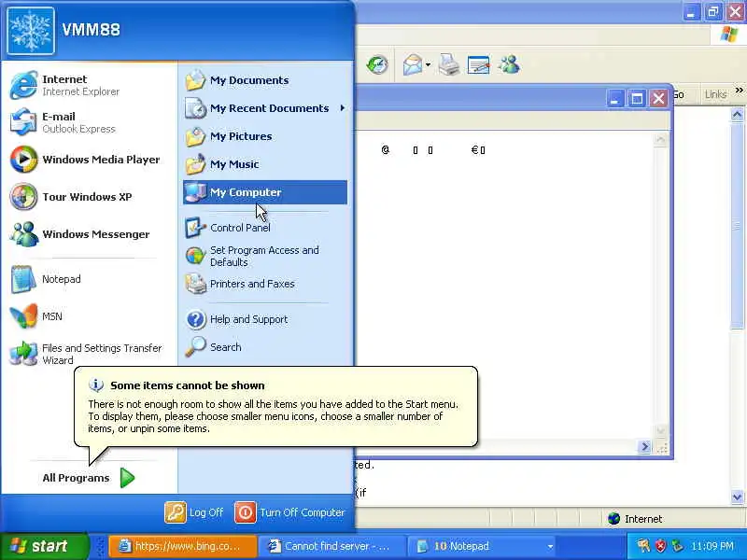
Task: Open Control Panel
Action: 265,228
